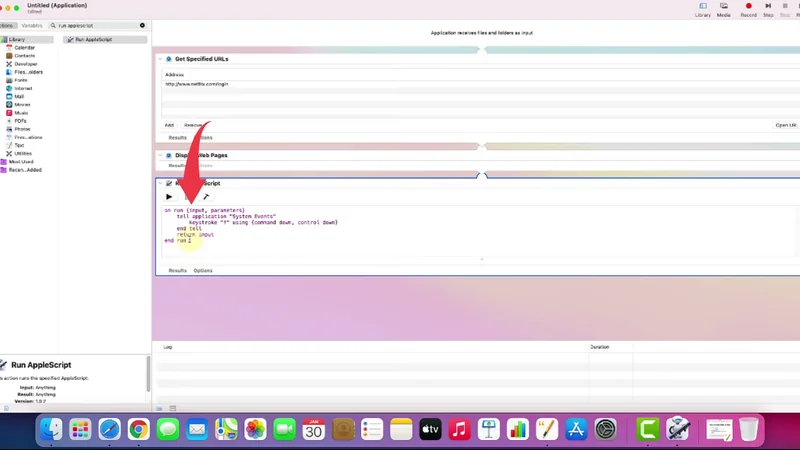Open Safari from the dock

click(109, 429)
